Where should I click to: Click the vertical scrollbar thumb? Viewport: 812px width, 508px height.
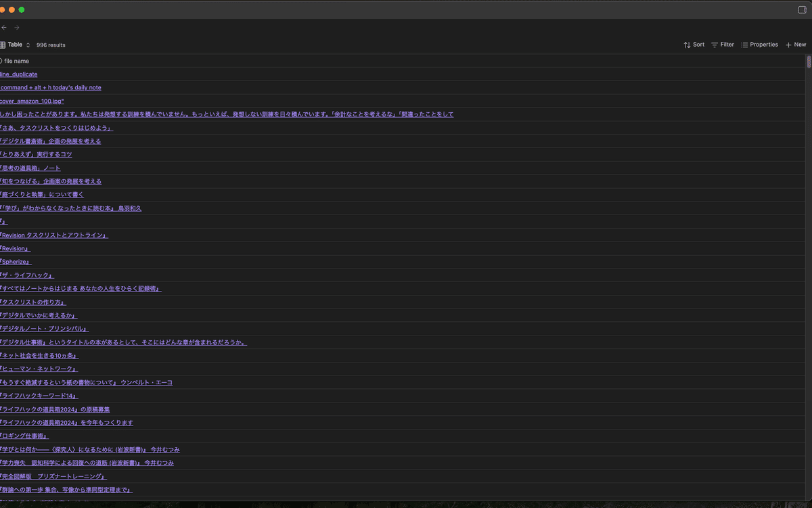809,62
